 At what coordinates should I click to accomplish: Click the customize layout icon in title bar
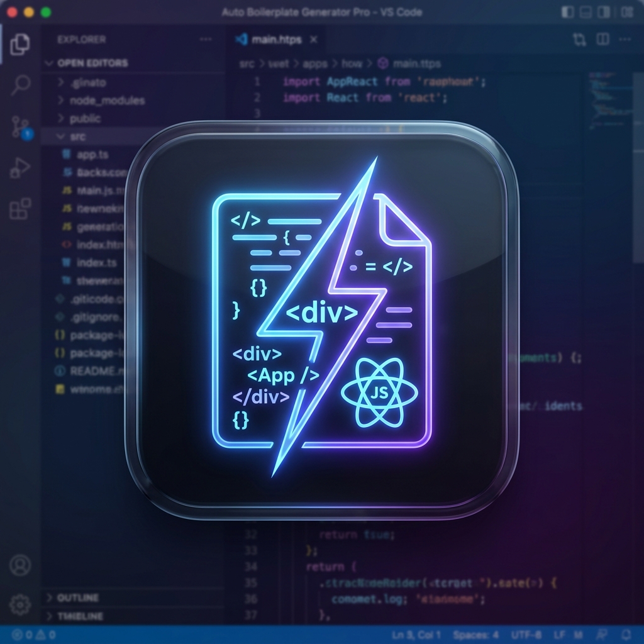point(627,12)
